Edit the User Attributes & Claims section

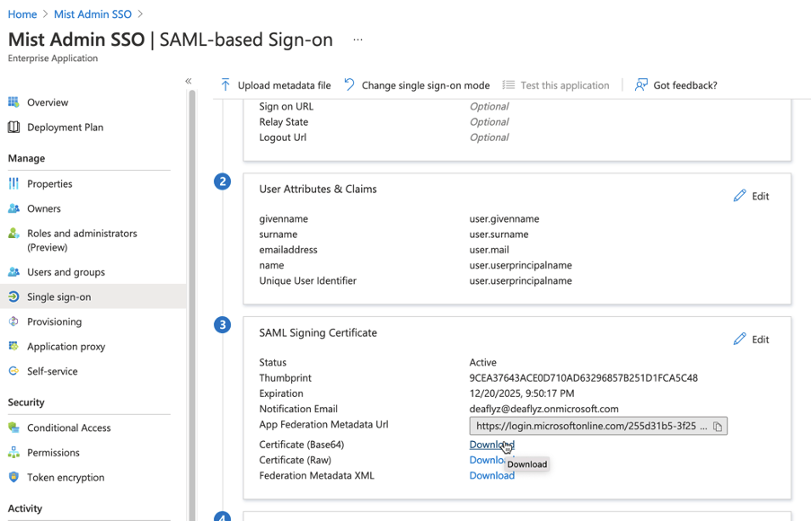click(751, 195)
